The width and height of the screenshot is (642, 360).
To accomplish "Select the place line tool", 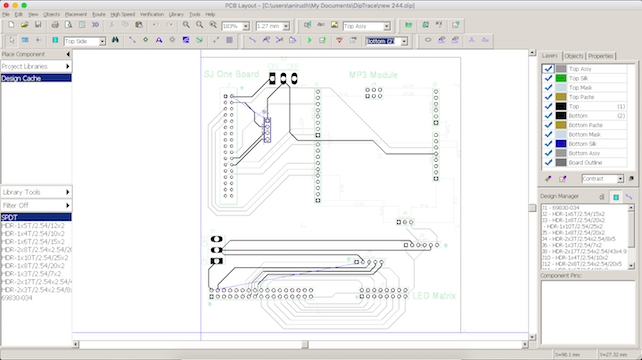I will [x=132, y=40].
